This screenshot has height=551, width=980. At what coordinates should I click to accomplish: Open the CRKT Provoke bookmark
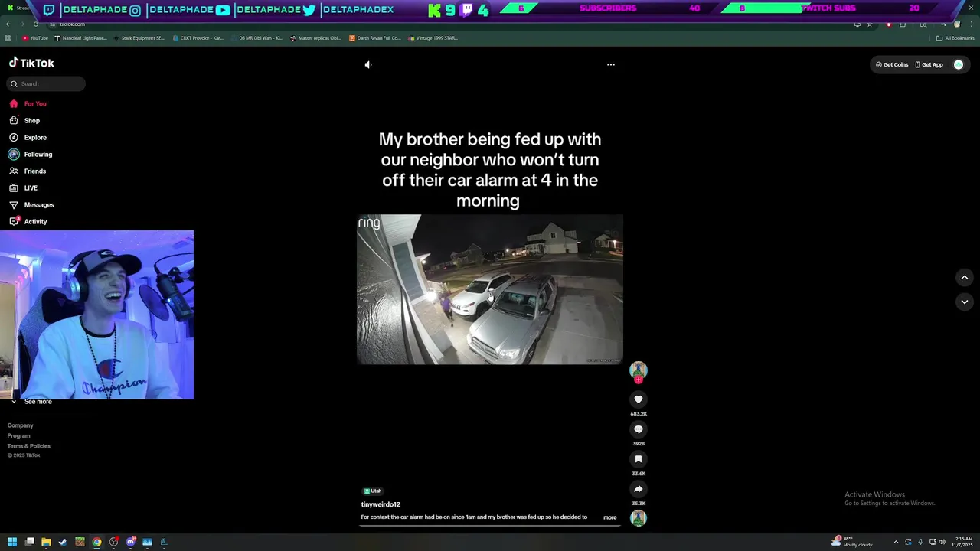click(198, 38)
